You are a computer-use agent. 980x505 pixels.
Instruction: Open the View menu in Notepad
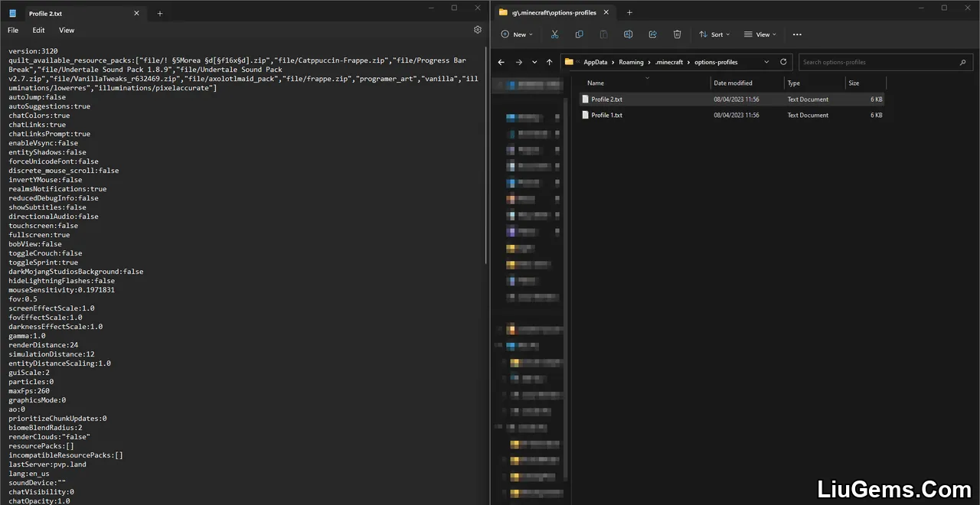[67, 31]
